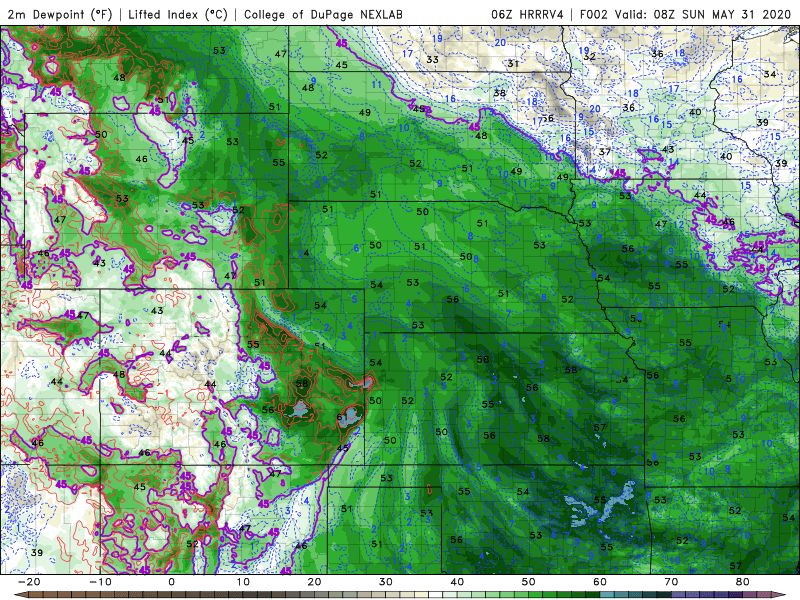800x600 pixels.
Task: Click the black "61" dewpoint value on the map
Action: (x=342, y=418)
